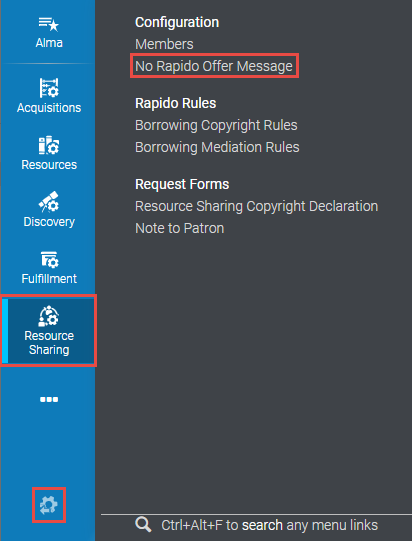The height and width of the screenshot is (541, 412).
Task: Click the Discovery telescope icon
Action: [49, 202]
